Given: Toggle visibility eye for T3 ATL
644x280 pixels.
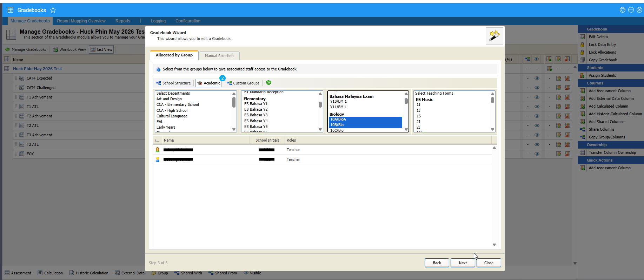Looking at the screenshot, I should pyautogui.click(x=537, y=144).
